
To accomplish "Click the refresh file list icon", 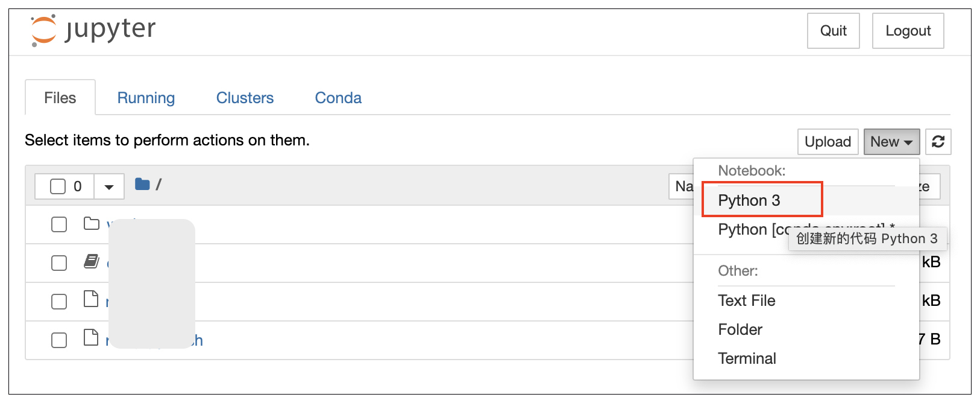I will [938, 142].
